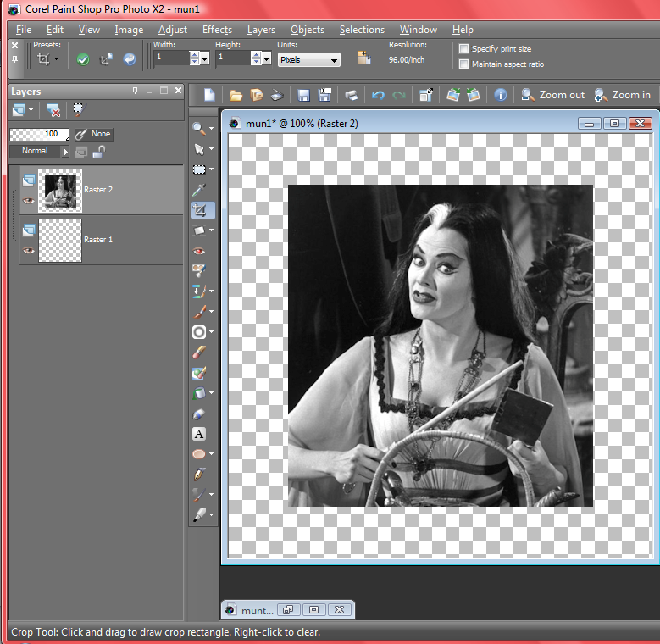This screenshot has width=660, height=644.
Task: Select the Ellipse shape tool
Action: (x=198, y=454)
